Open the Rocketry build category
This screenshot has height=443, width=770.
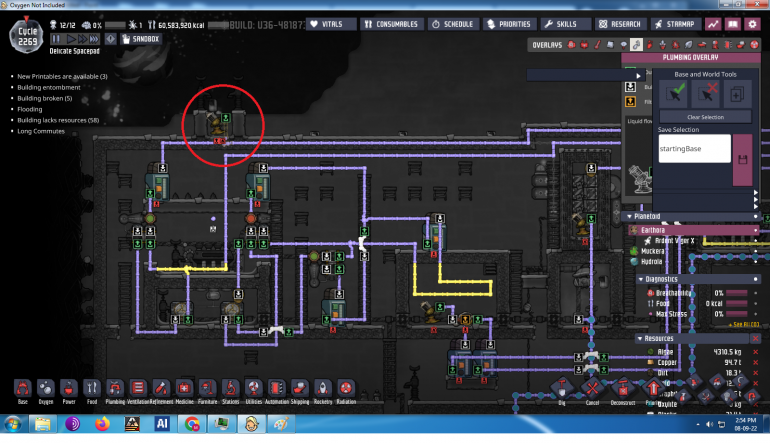(323, 388)
